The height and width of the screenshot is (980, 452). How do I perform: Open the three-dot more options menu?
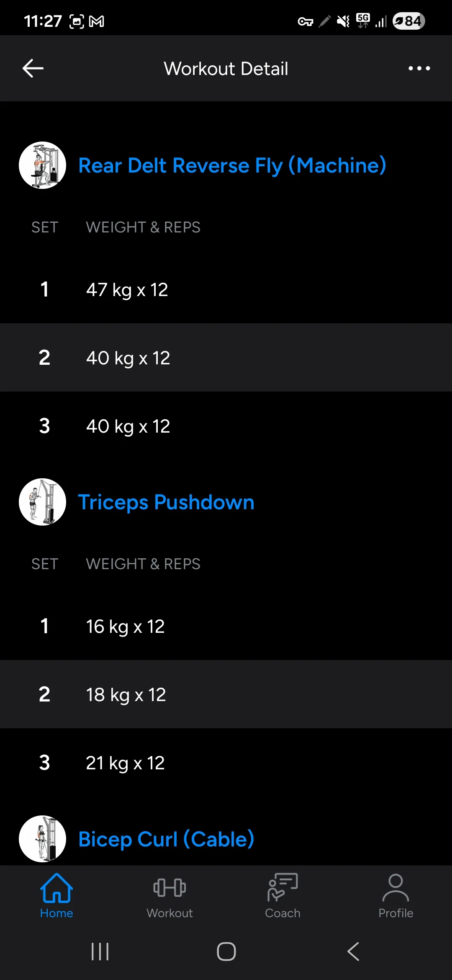[419, 68]
